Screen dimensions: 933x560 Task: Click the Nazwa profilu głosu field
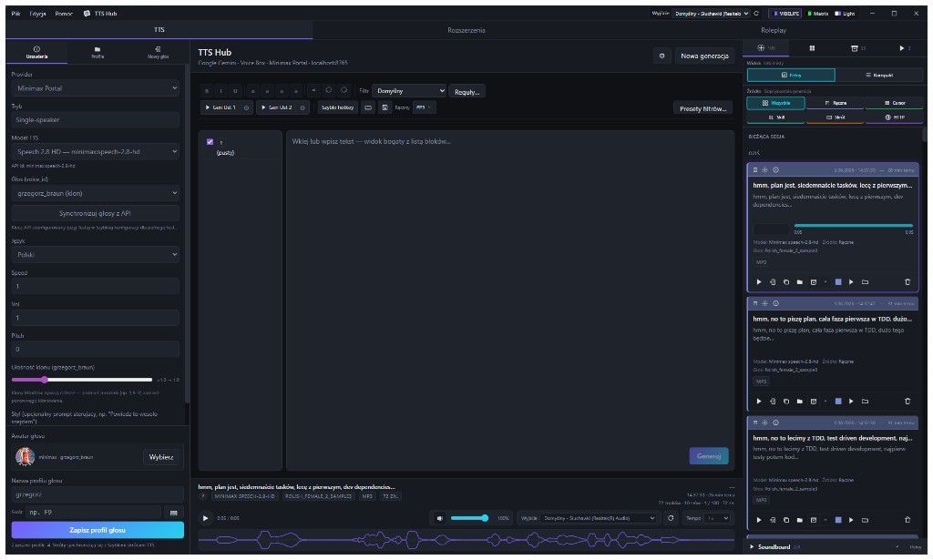[x=97, y=494]
